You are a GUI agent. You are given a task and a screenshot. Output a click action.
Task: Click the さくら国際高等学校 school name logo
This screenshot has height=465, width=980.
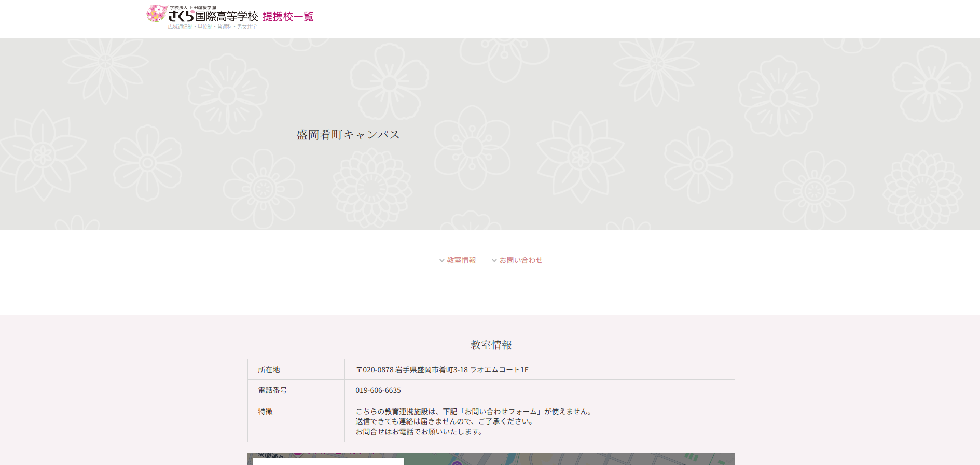(x=213, y=17)
